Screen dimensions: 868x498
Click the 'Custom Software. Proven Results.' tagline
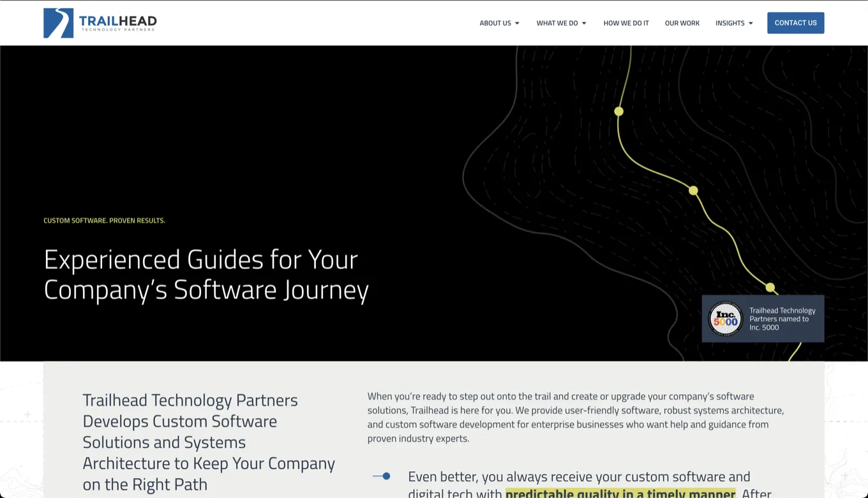(x=104, y=221)
